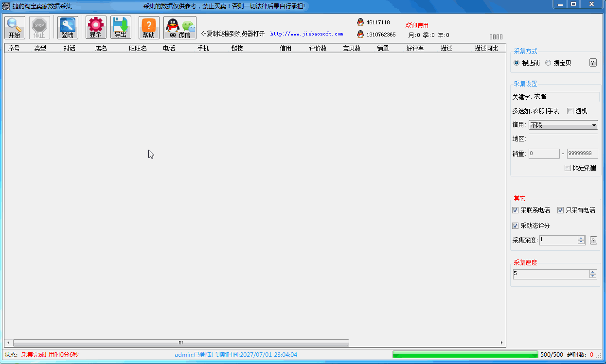Click help button next to 采集深度
The image size is (606, 364).
[593, 240]
